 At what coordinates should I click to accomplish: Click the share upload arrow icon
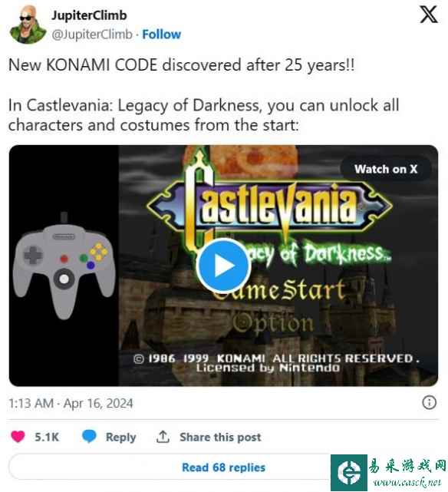pos(163,437)
